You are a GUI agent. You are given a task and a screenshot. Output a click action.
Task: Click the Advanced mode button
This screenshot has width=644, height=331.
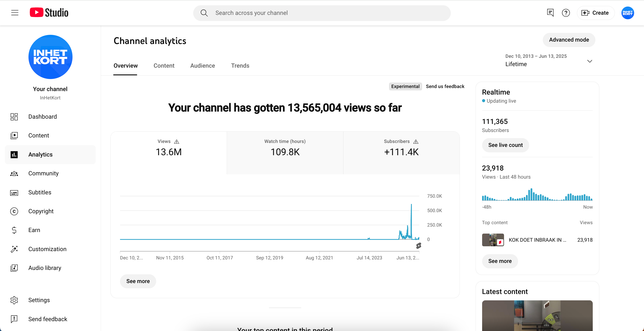coord(569,40)
